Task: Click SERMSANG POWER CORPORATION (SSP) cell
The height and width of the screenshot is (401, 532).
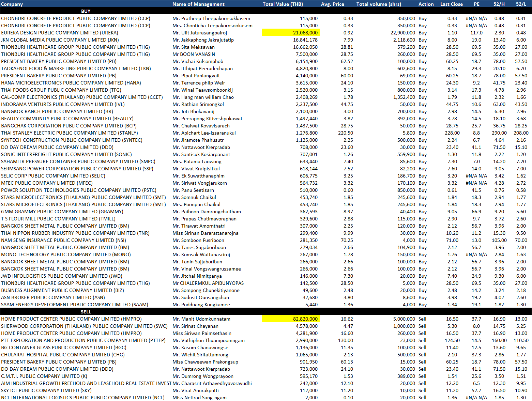Action: (x=77, y=169)
